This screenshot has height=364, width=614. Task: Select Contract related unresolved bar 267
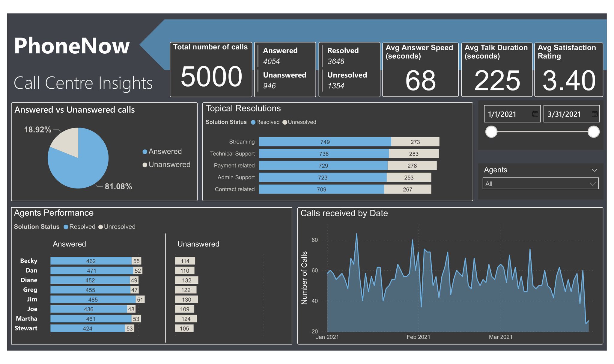coord(408,189)
